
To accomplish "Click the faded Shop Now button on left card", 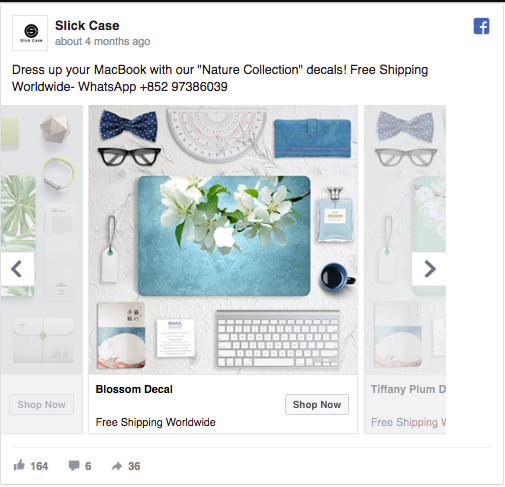I will tap(41, 404).
